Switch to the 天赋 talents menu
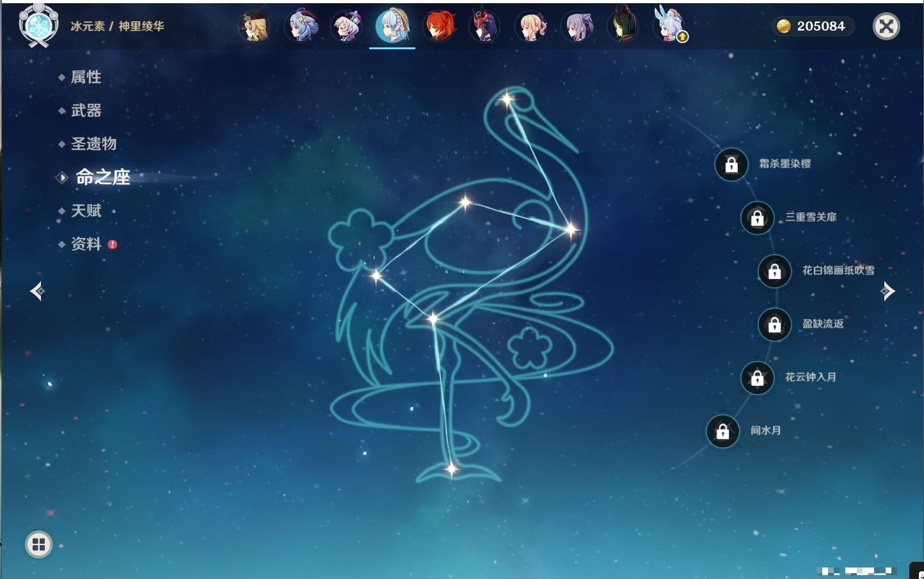 (86, 210)
